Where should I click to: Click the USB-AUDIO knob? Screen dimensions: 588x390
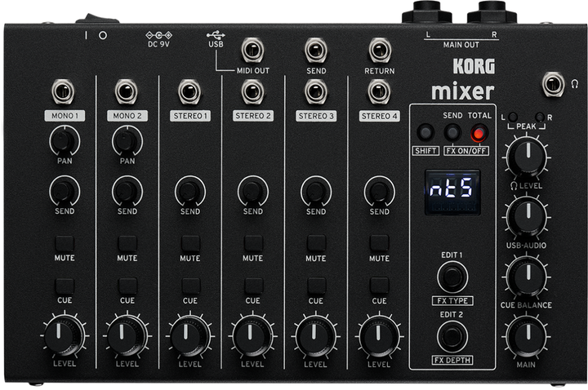[x=527, y=216]
